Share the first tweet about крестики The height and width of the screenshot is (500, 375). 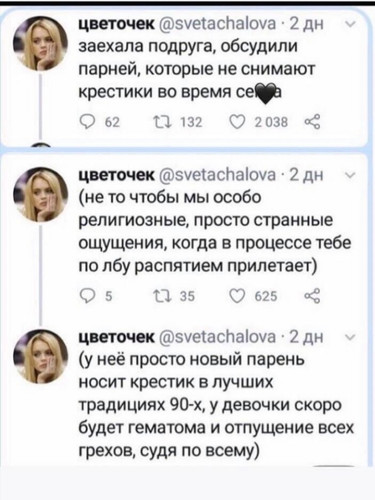312,122
